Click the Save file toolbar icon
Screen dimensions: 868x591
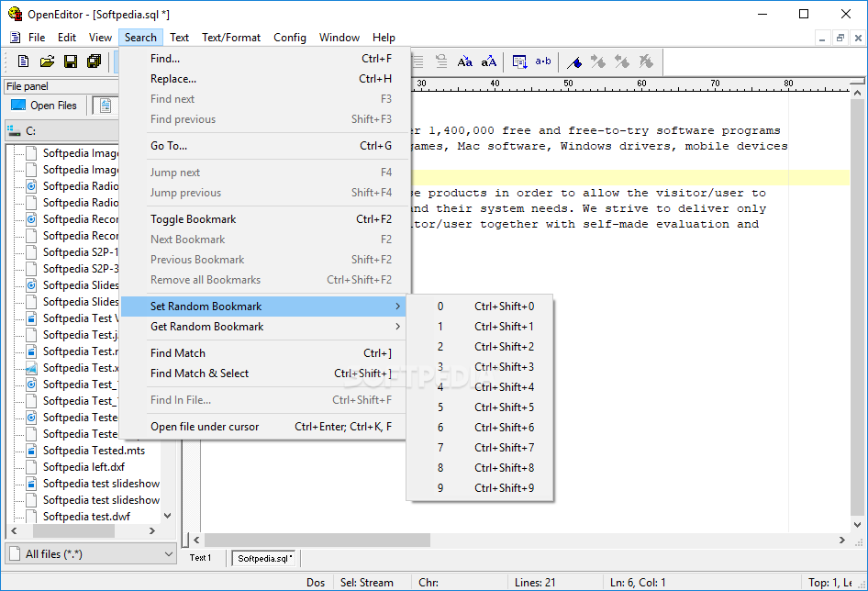point(71,61)
